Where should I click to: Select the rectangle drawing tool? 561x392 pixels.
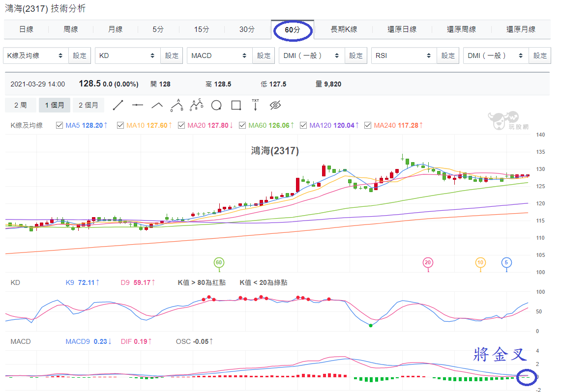(236, 106)
